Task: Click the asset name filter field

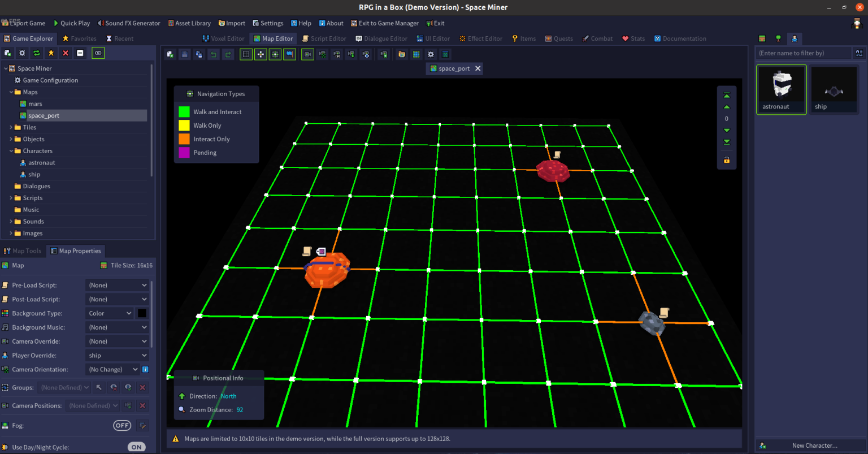Action: tap(804, 53)
